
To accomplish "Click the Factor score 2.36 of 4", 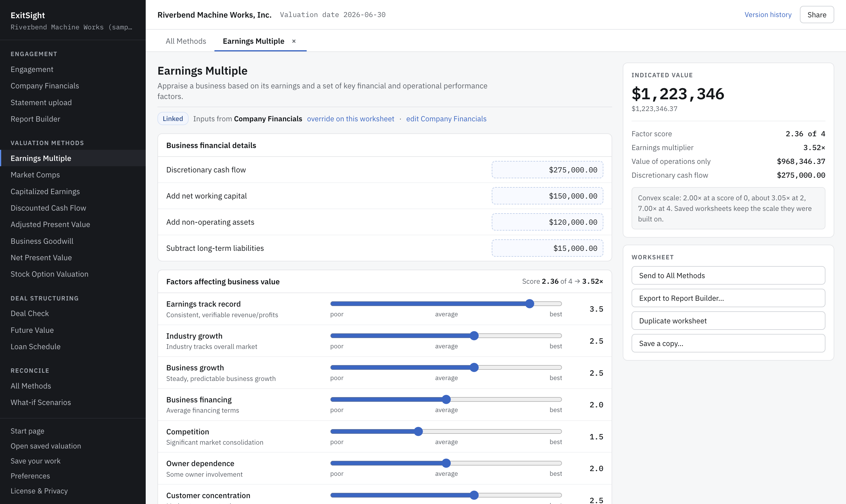I will (805, 134).
